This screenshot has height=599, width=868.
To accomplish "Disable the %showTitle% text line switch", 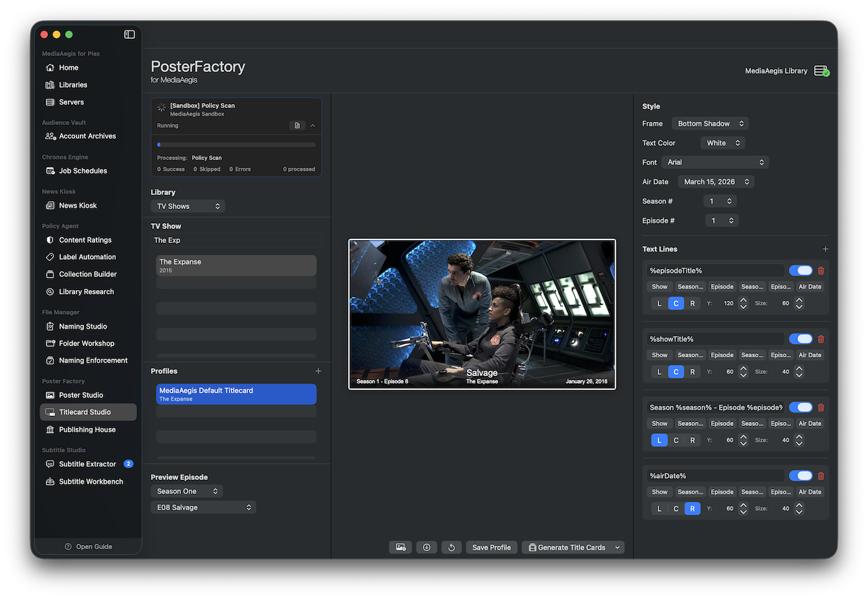I will pos(801,339).
